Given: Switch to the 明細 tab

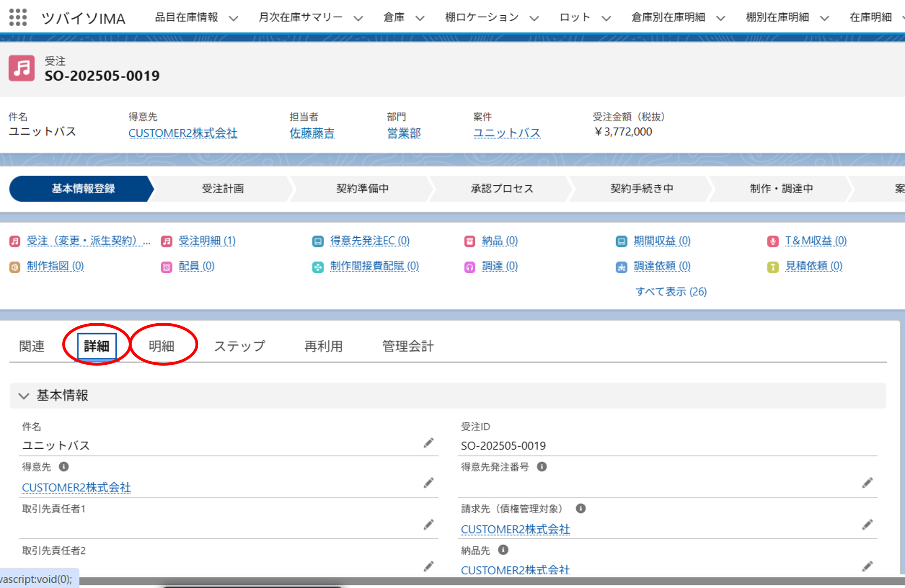Looking at the screenshot, I should [x=162, y=346].
